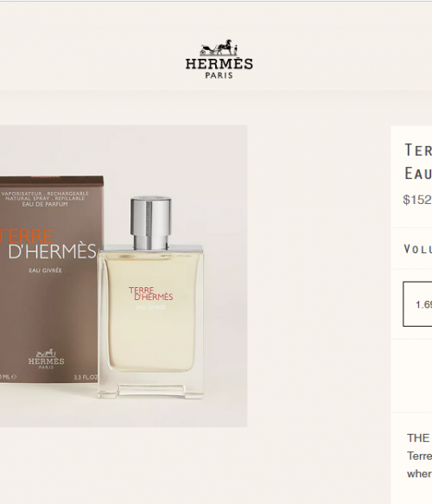Image resolution: width=432 pixels, height=504 pixels.
Task: Select the 1.69 volume size option
Action: click(417, 304)
